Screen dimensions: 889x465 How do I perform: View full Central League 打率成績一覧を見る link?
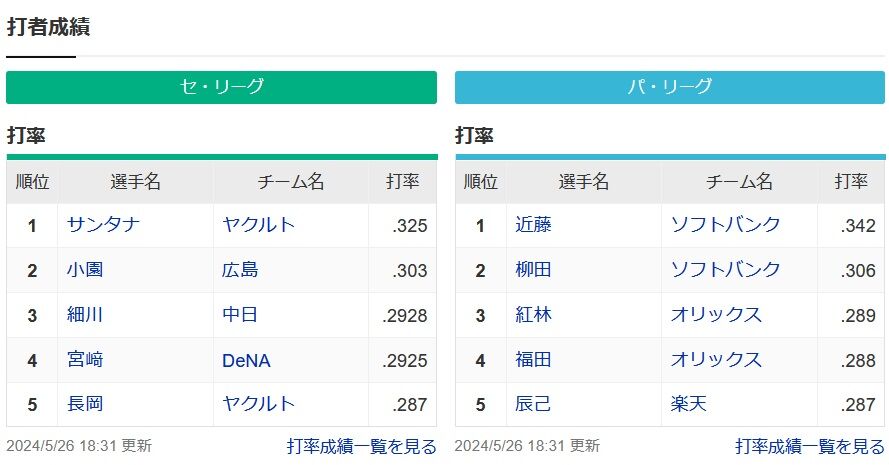click(362, 446)
